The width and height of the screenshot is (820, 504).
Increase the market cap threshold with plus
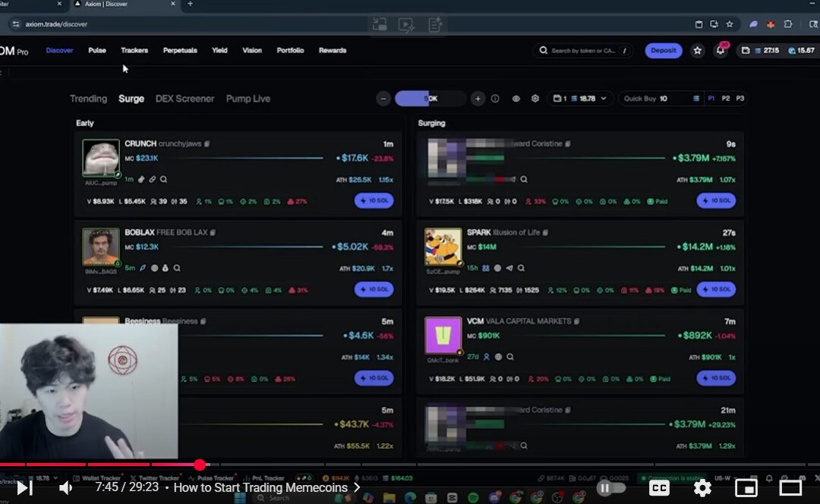click(478, 98)
